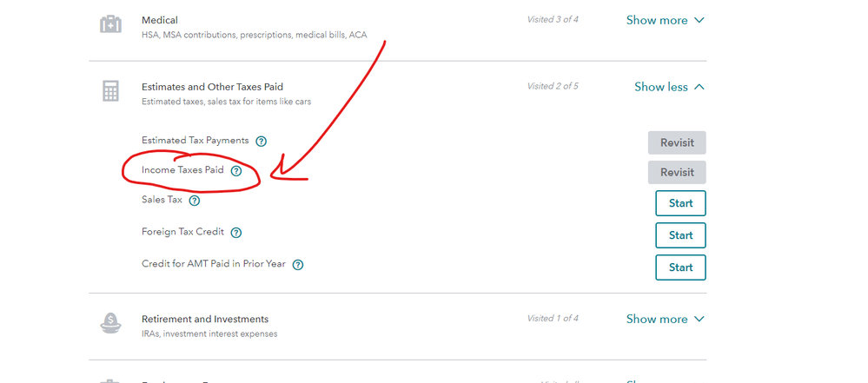Click the Medical first-aid kit icon
This screenshot has width=868, height=383.
[110, 24]
